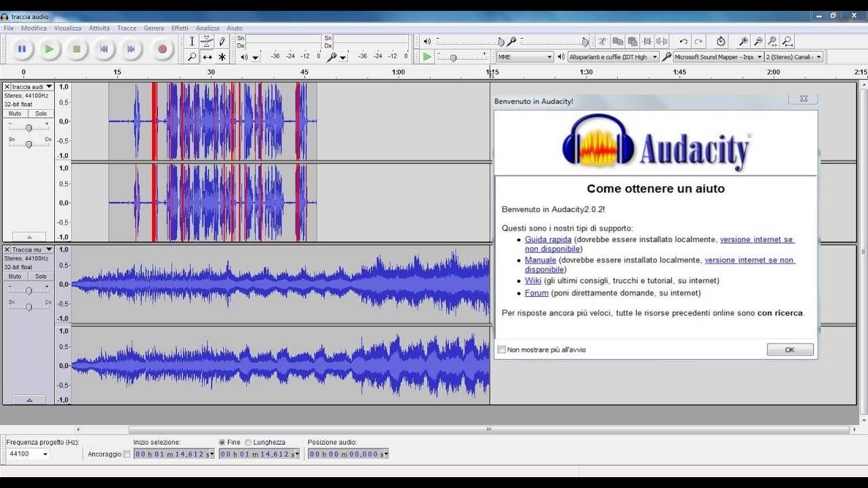Skip to end of the project
This screenshot has height=488, width=868.
(131, 49)
